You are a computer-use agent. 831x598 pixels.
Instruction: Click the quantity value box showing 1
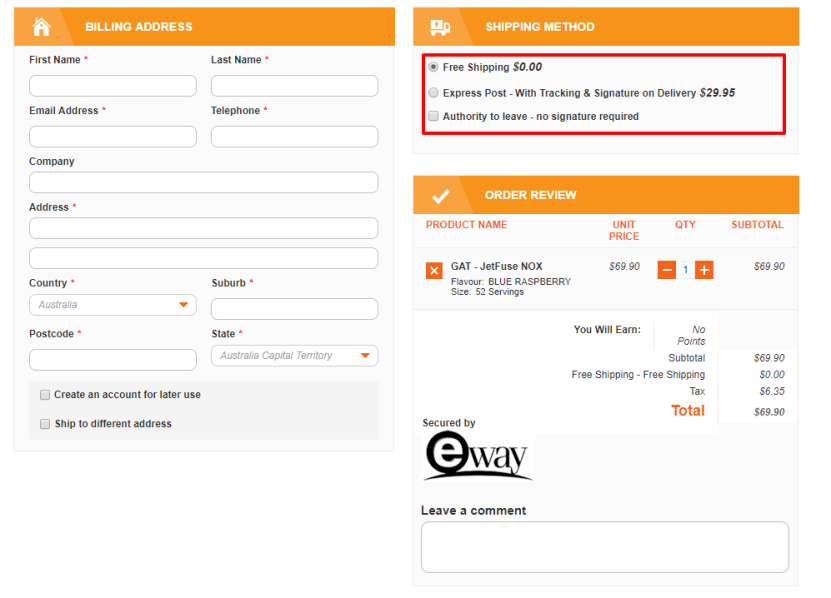[685, 270]
